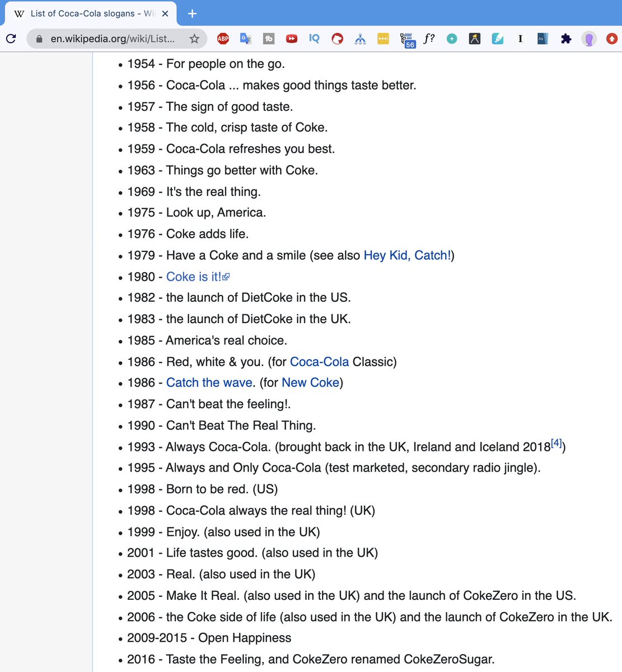The width and height of the screenshot is (622, 672).
Task: Click '1987 - Can't beat the feeling!'
Action: (x=209, y=404)
